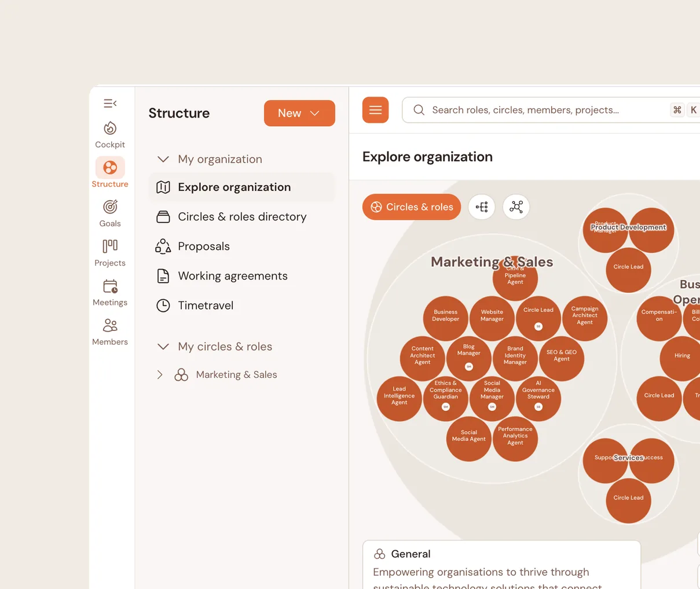This screenshot has width=700, height=589.
Task: Select Structure in the sidebar
Action: [110, 173]
